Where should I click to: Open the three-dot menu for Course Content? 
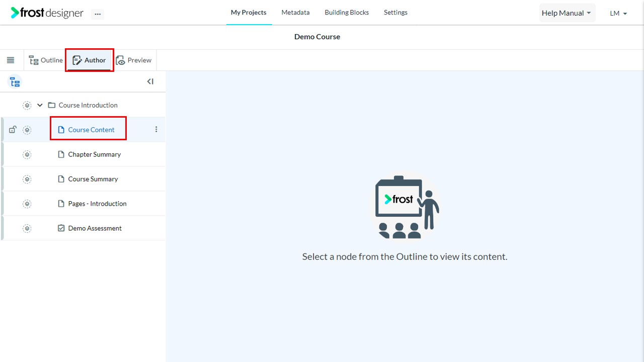156,130
